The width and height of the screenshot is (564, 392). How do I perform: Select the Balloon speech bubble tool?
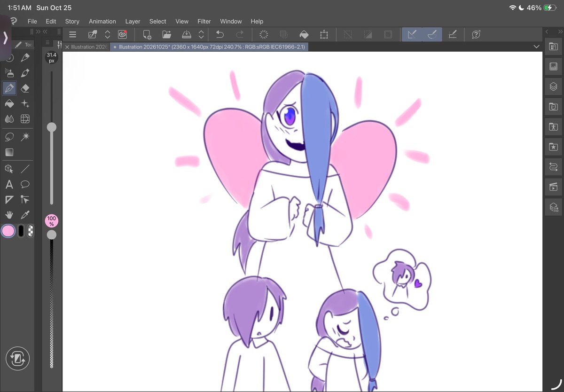pyautogui.click(x=25, y=184)
